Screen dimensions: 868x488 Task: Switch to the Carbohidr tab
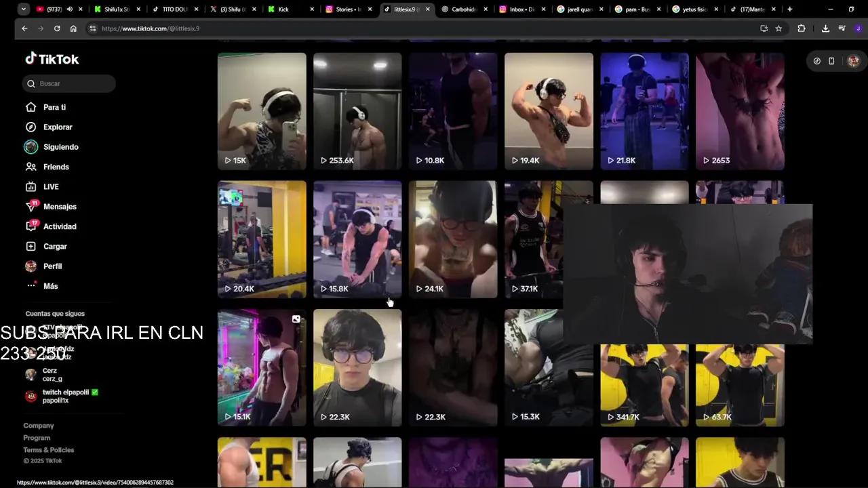[x=465, y=9]
